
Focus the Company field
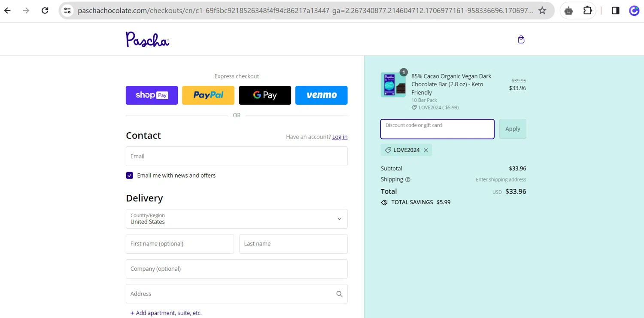[x=237, y=269]
